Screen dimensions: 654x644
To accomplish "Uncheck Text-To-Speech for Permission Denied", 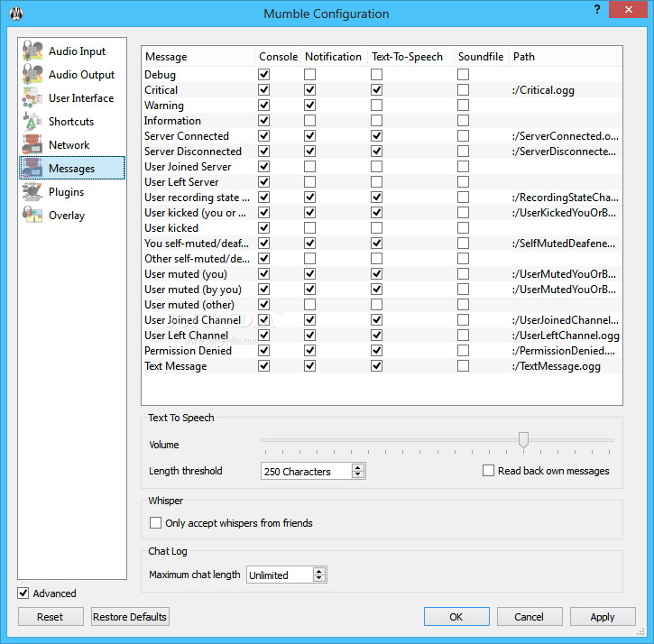I will 377,350.
